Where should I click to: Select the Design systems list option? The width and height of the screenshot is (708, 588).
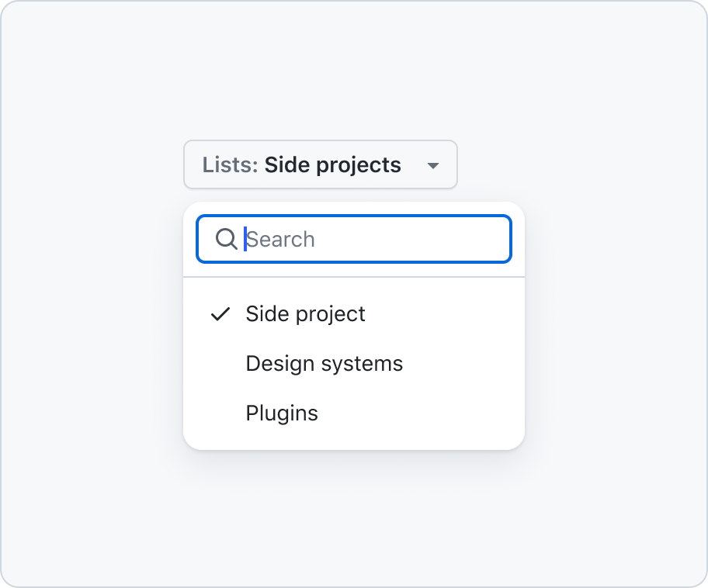(354, 364)
